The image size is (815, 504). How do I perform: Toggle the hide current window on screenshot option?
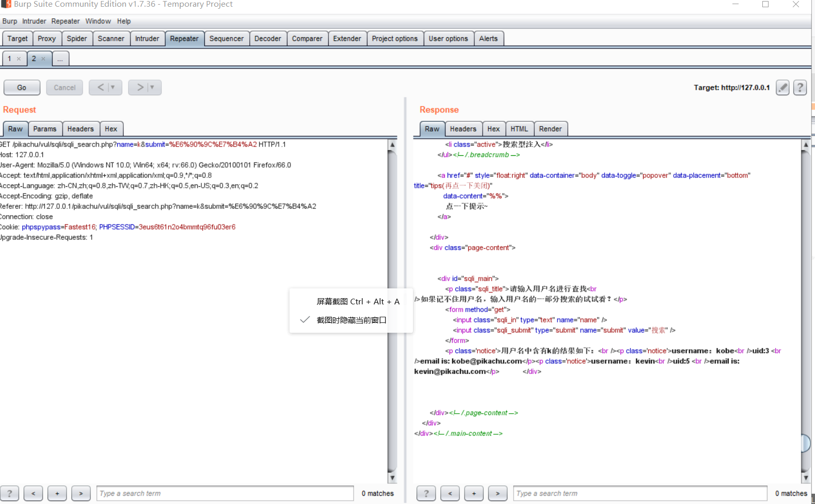pos(351,320)
